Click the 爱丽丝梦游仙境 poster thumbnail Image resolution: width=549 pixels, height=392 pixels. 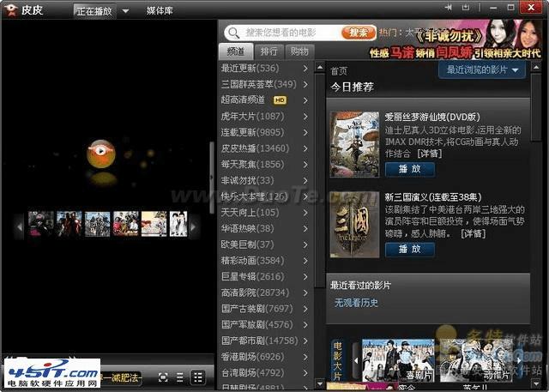[354, 144]
